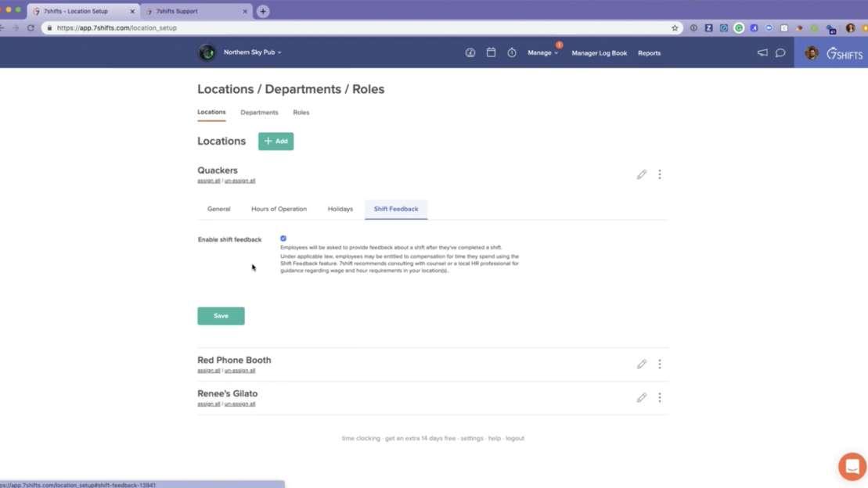Open the dashboard gauge icon in navbar
This screenshot has width=868, height=488.
pyautogui.click(x=470, y=53)
